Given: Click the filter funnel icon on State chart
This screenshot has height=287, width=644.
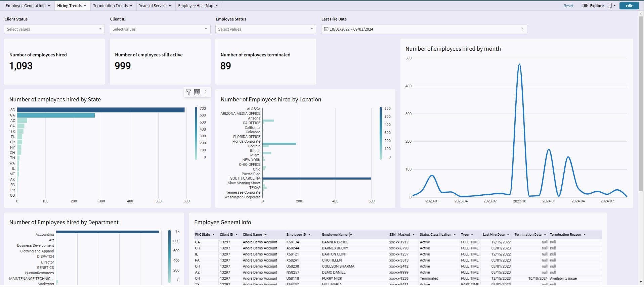Looking at the screenshot, I should tap(188, 92).
